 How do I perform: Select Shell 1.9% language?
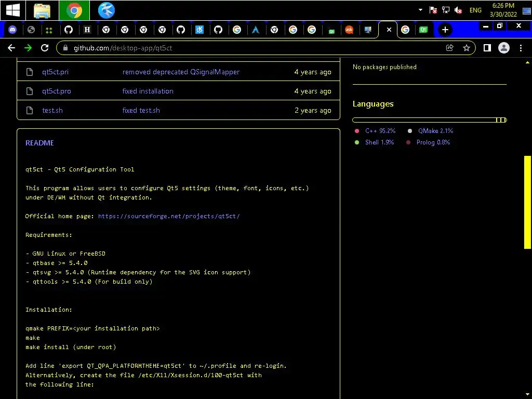(x=379, y=142)
